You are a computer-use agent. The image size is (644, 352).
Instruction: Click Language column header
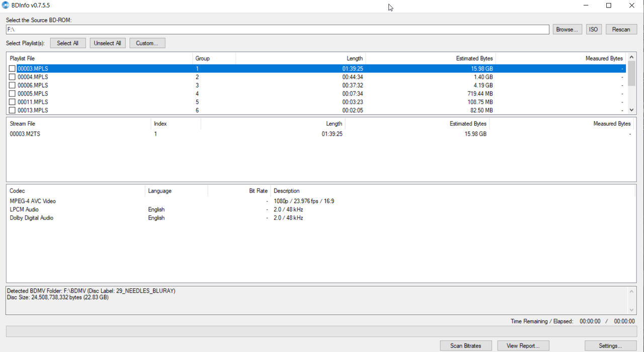176,191
